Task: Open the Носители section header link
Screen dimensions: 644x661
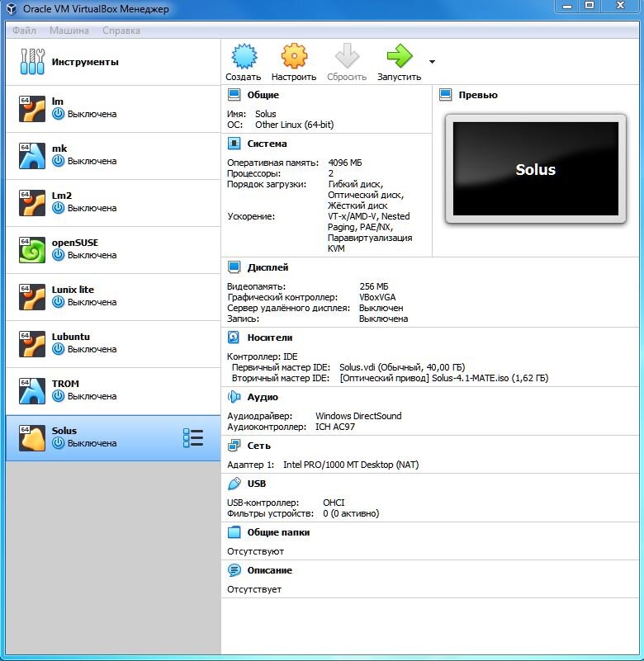Action: click(270, 338)
